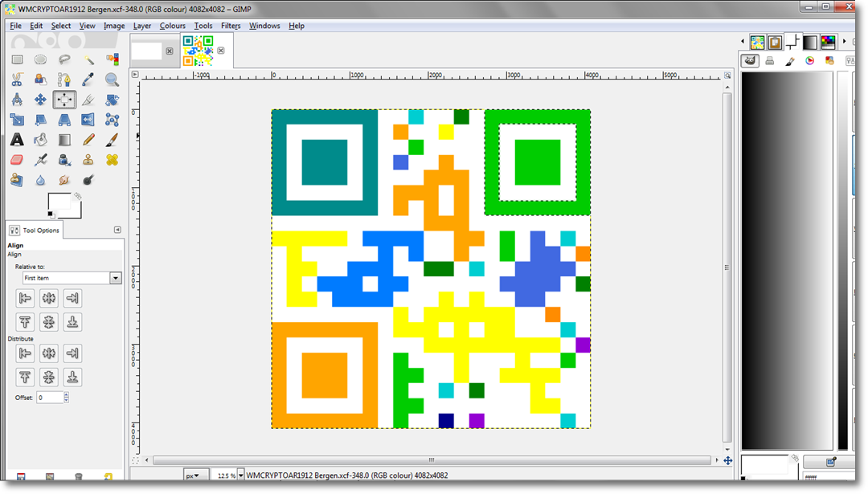
Task: Choose the Measure compass tool
Action: [17, 100]
